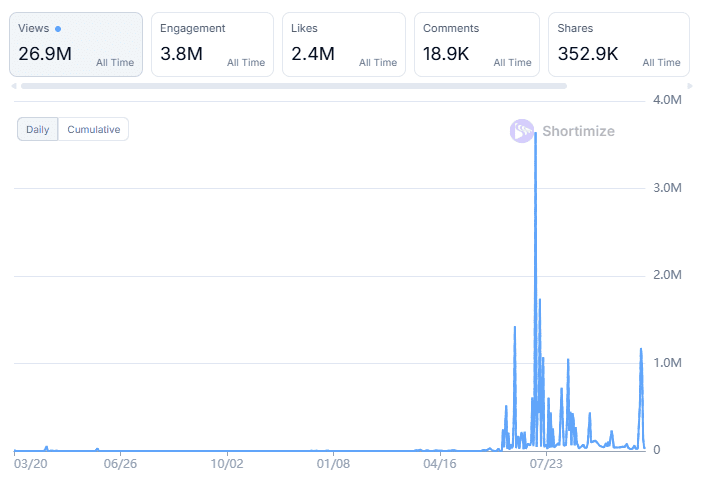Click "All Time" label in Views card
The width and height of the screenshot is (703, 487).
115,62
